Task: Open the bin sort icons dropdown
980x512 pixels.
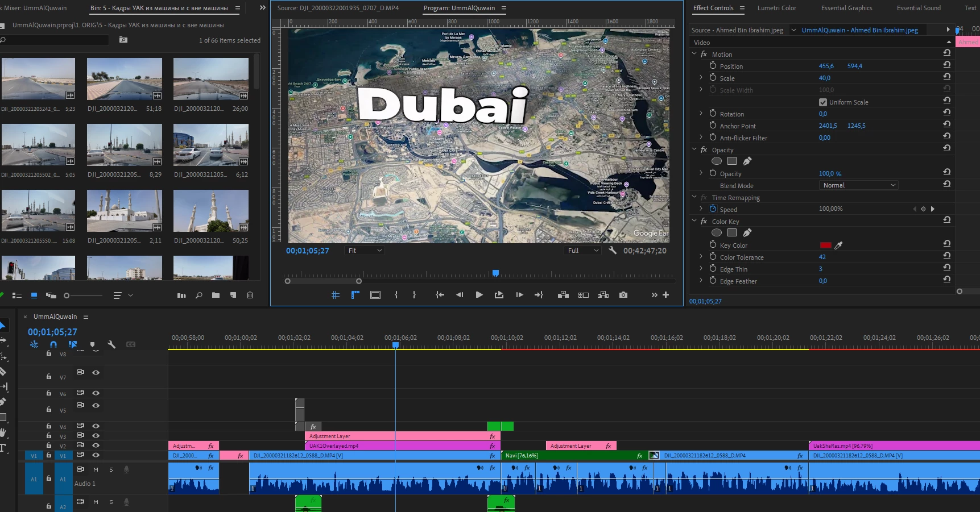Action: click(x=123, y=295)
